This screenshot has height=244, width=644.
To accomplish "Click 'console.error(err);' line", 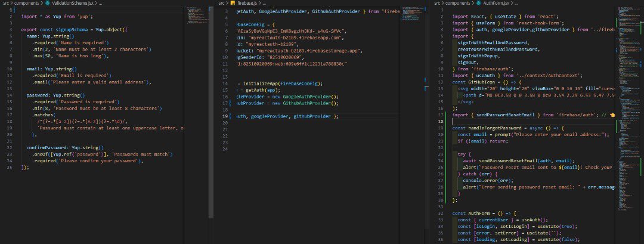I will tap(488, 180).
